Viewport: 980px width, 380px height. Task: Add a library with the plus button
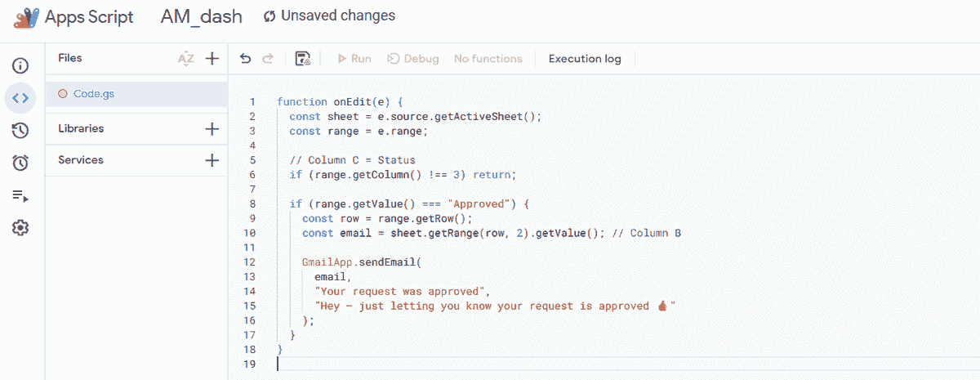(x=212, y=129)
